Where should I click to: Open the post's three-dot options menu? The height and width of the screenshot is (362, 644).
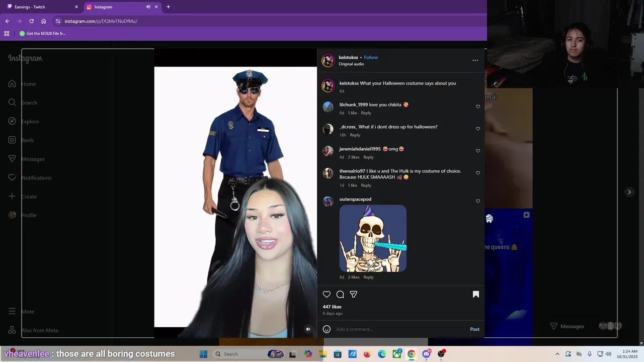coord(475,60)
